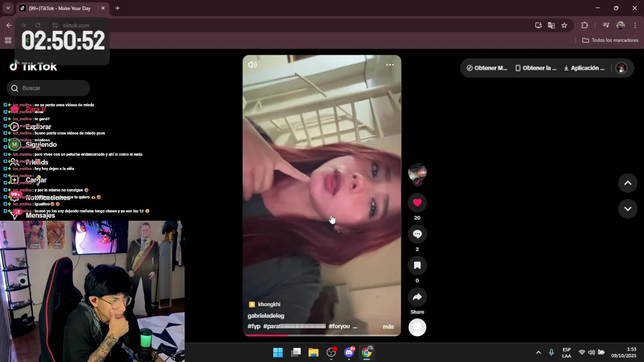Click the translate page icon
The image size is (644, 362).
tap(551, 25)
